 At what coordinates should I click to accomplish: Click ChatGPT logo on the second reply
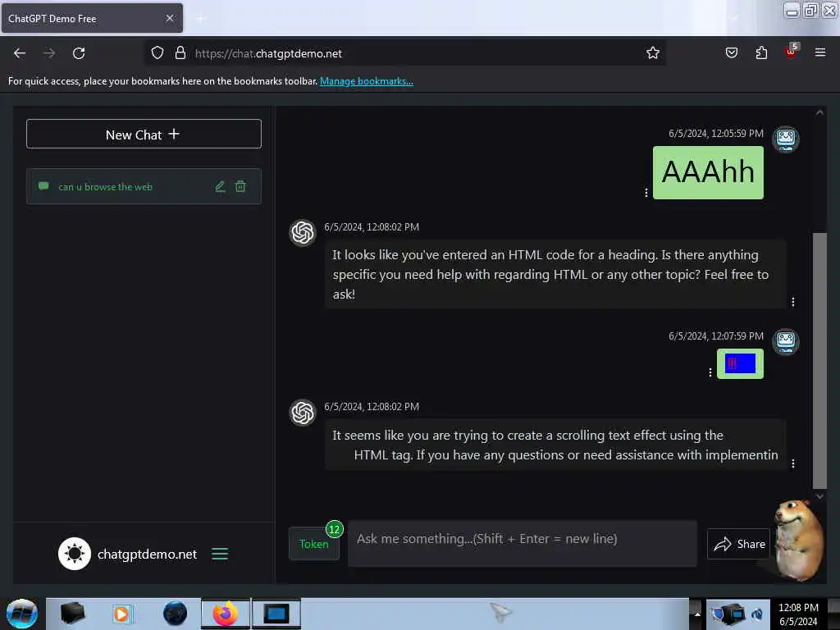pos(303,413)
